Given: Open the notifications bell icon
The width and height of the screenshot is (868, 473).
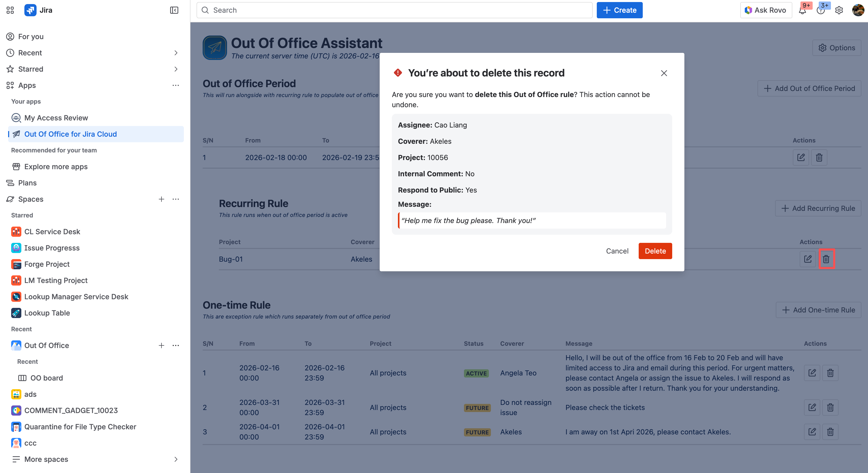Looking at the screenshot, I should [x=802, y=10].
